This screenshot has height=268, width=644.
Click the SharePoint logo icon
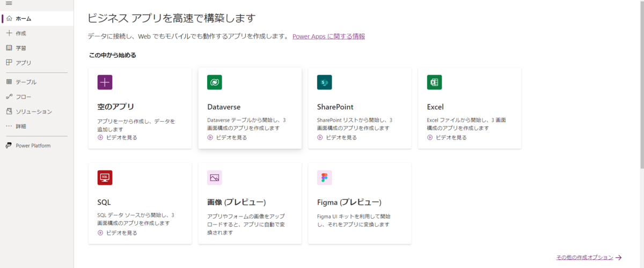324,82
